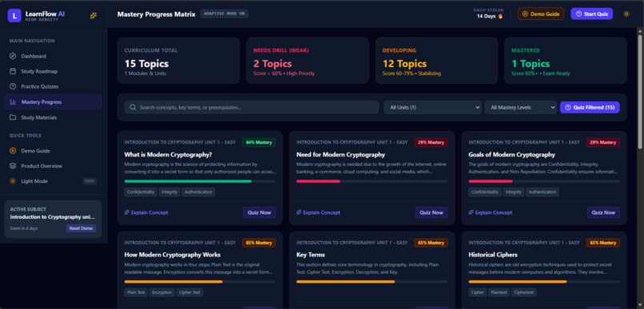Viewport: 644px width, 309px height.
Task: Click the daily streak flame icon
Action: [x=500, y=17]
